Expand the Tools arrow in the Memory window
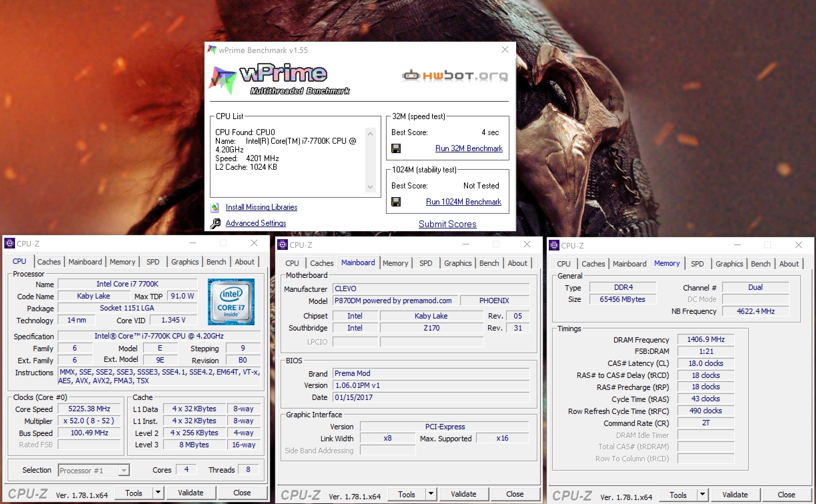 click(703, 495)
